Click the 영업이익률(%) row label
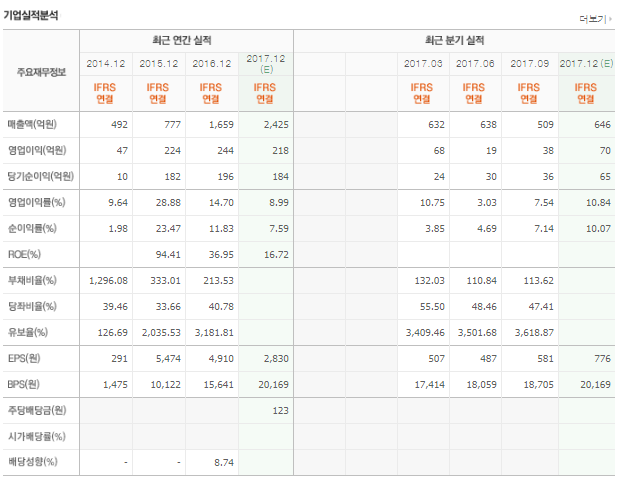The image size is (618, 480). point(37,203)
